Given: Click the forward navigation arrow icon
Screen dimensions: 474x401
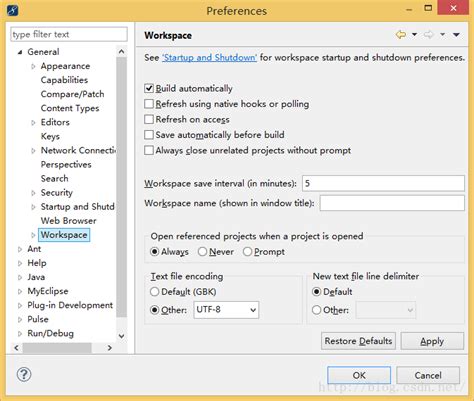Looking at the screenshot, I should pos(428,34).
